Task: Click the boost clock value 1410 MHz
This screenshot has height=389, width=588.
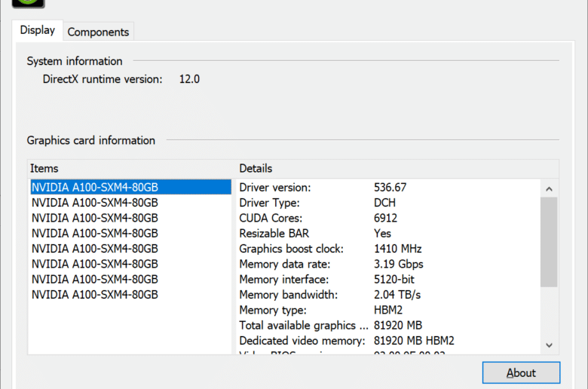Action: pos(398,249)
